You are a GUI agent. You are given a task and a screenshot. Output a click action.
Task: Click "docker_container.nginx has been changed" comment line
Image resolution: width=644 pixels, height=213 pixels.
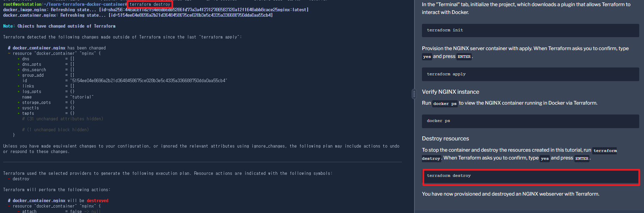pyautogui.click(x=57, y=48)
